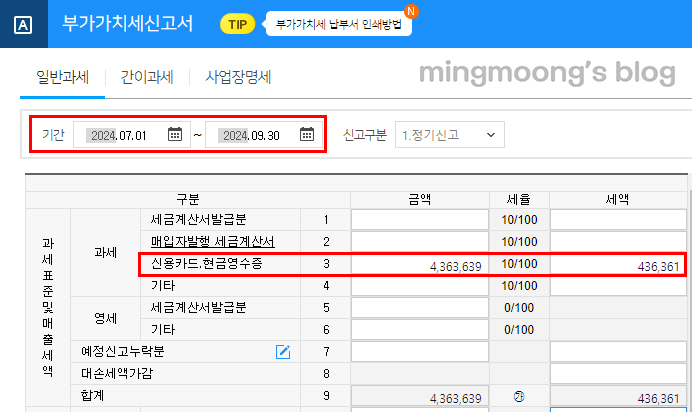The height and width of the screenshot is (412, 692).
Task: Click 합계 세액 total 436,361
Action: coord(618,396)
